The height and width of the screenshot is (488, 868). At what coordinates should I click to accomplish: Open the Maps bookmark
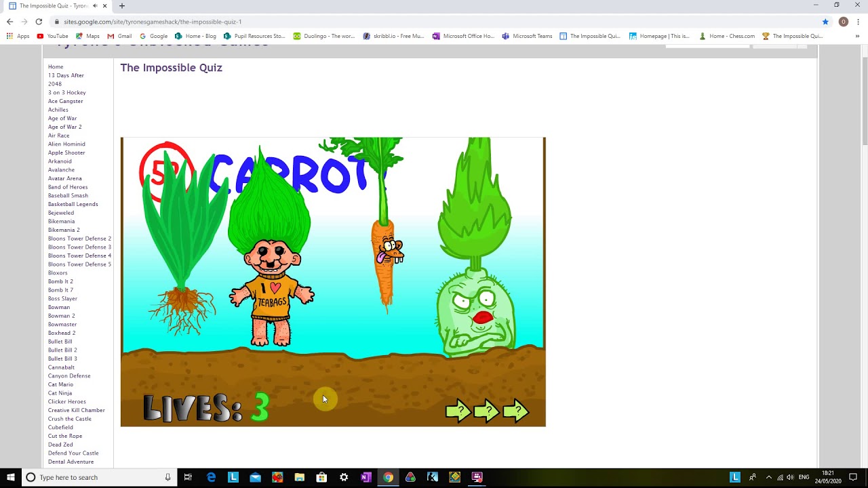(x=87, y=36)
